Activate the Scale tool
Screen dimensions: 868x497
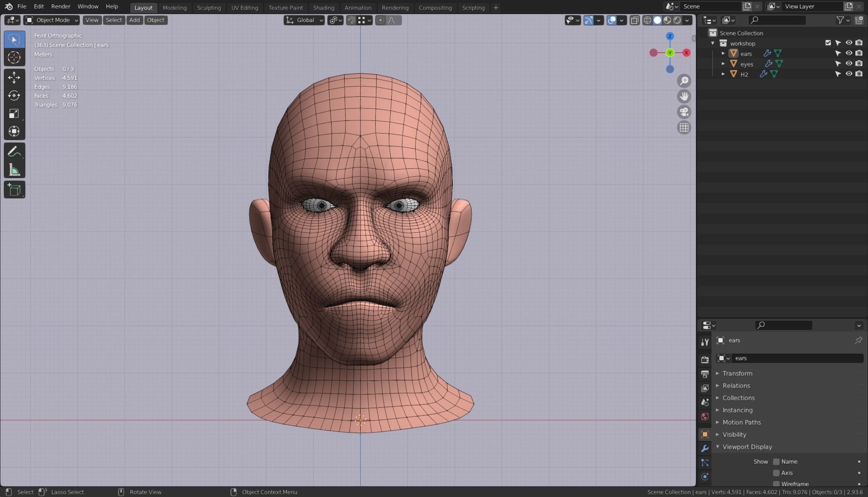pyautogui.click(x=14, y=113)
